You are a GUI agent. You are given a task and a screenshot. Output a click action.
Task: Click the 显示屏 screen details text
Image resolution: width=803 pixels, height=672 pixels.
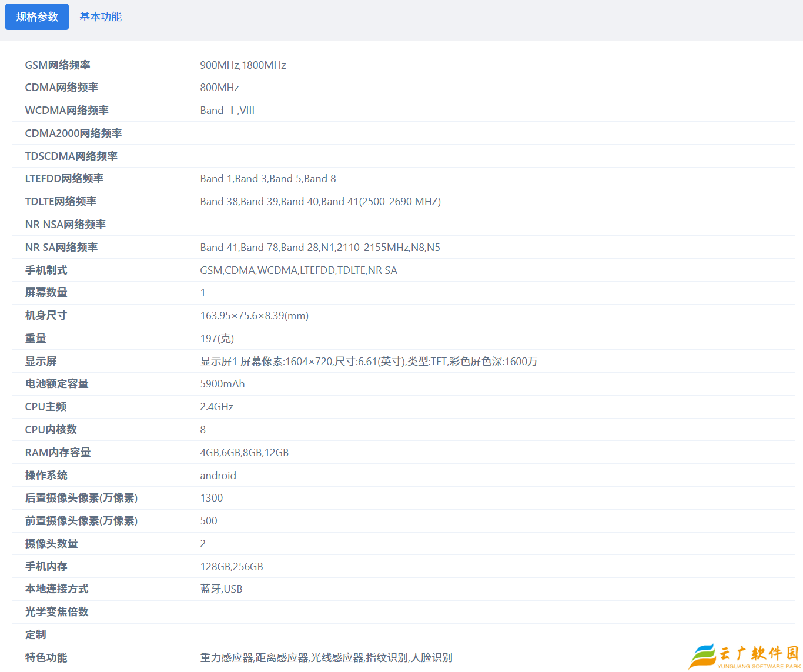369,362
